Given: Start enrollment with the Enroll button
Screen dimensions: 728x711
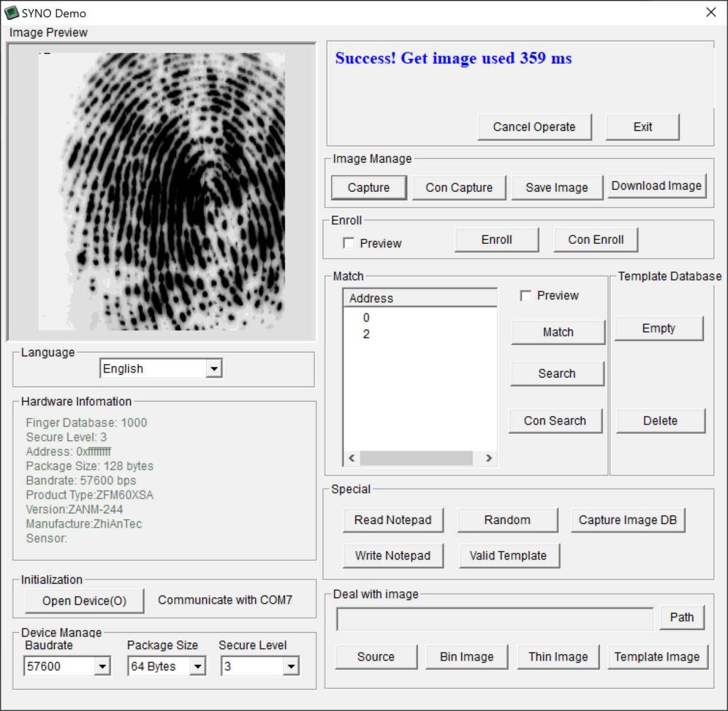Looking at the screenshot, I should coord(496,240).
